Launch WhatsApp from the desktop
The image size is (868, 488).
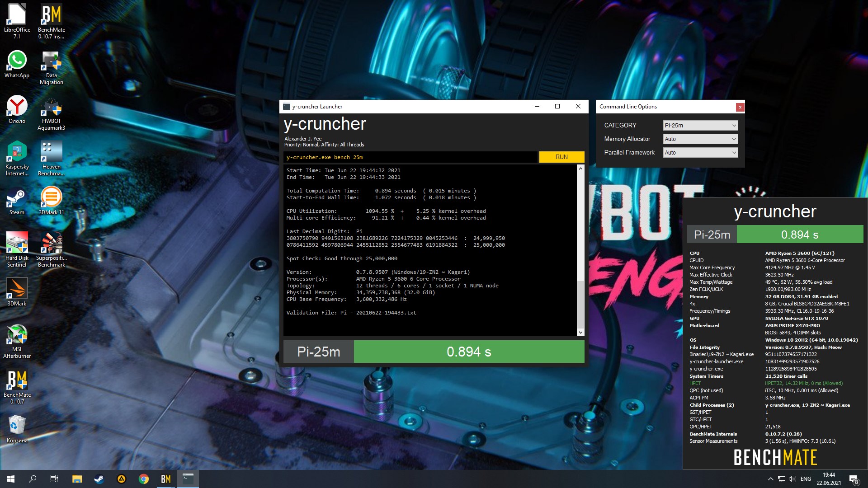click(x=17, y=65)
